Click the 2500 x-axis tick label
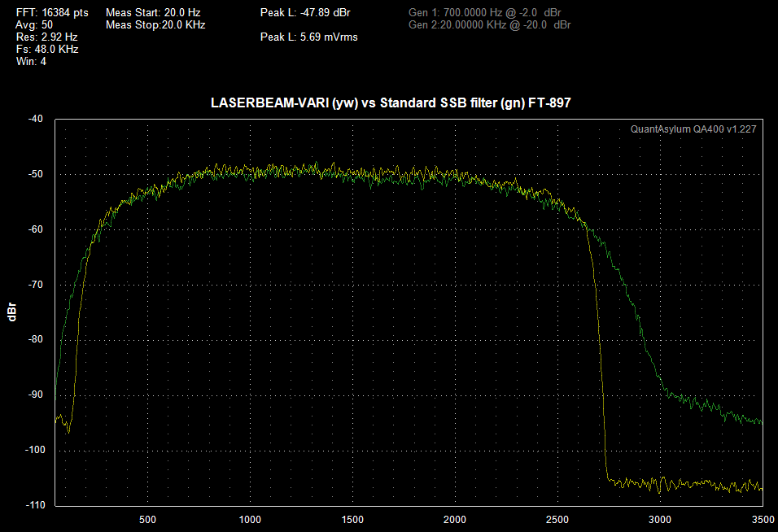The width and height of the screenshot is (778, 532). coord(557,520)
